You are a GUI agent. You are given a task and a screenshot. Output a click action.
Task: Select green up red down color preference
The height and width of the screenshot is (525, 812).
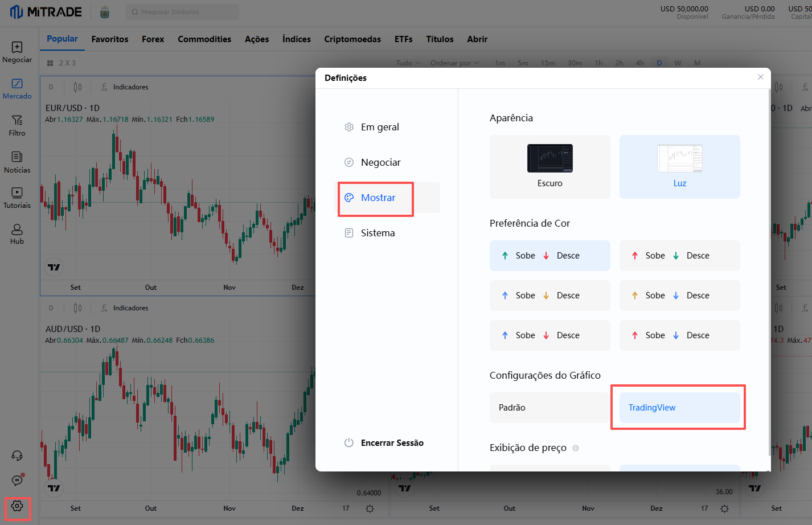(549, 256)
